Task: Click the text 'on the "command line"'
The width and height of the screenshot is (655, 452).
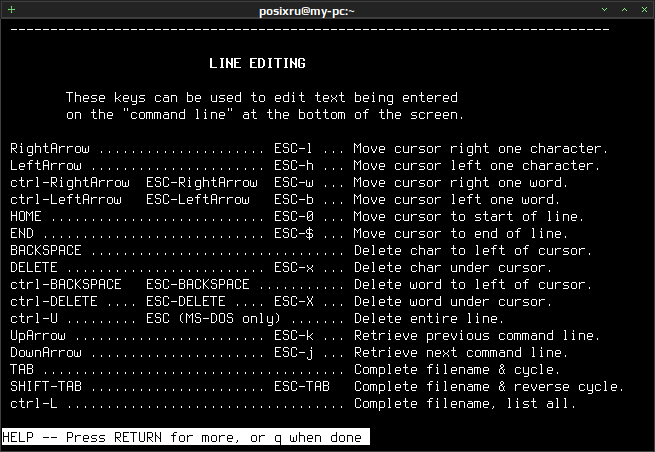Action: pyautogui.click(x=149, y=114)
